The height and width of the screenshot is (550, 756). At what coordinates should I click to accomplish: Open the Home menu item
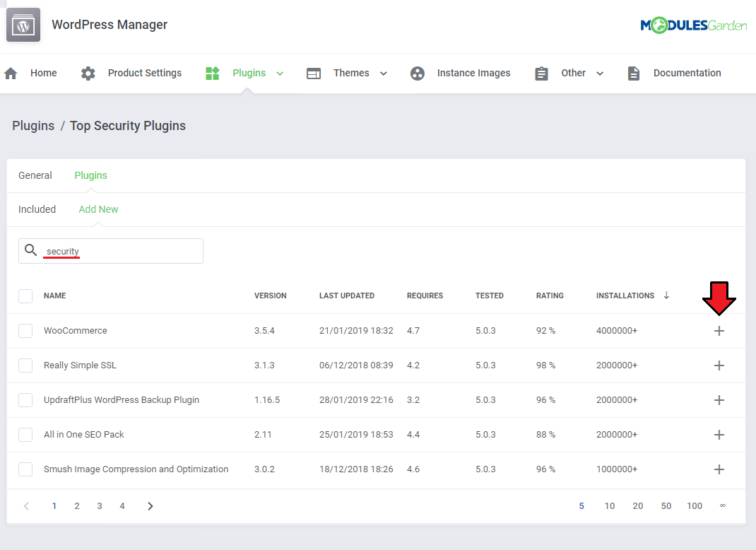click(43, 73)
